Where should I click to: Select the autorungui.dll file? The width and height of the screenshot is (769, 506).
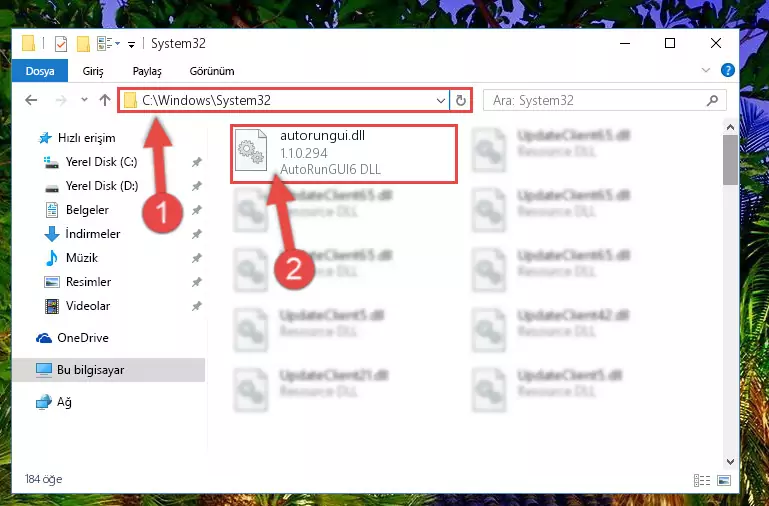pos(343,153)
